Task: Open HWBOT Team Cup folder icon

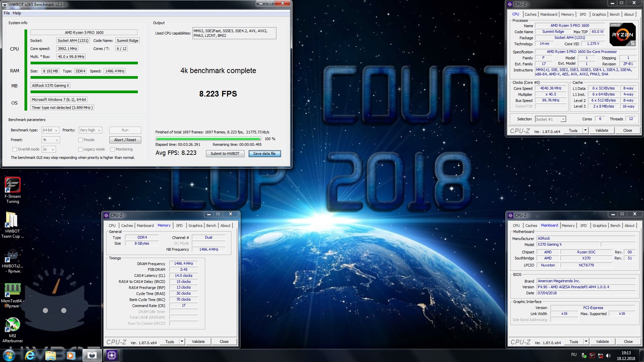Action: (x=12, y=225)
